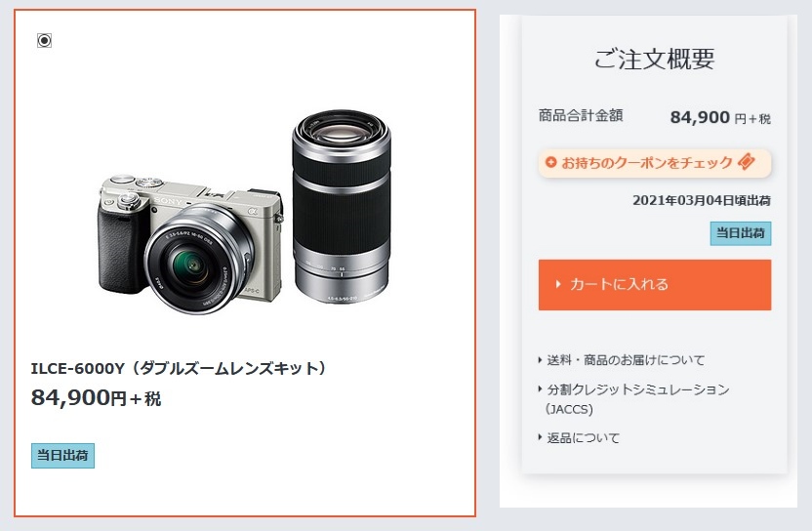Screen dimensions: 812x531
Task: Click the 84,900円+税 product price text
Action: point(96,398)
